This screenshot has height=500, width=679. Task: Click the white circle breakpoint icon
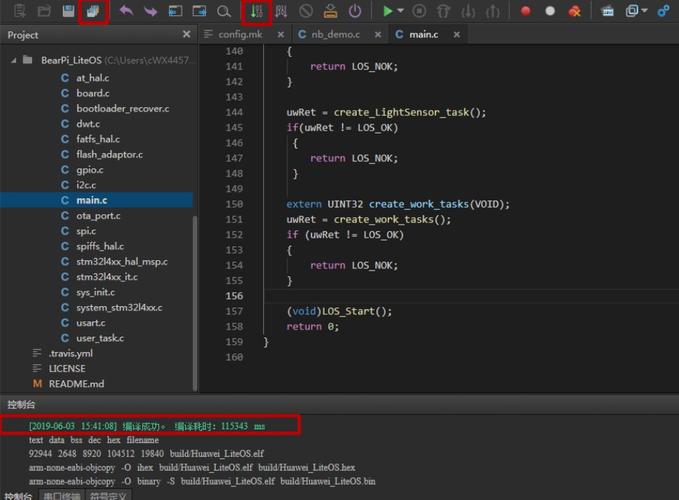(550, 11)
